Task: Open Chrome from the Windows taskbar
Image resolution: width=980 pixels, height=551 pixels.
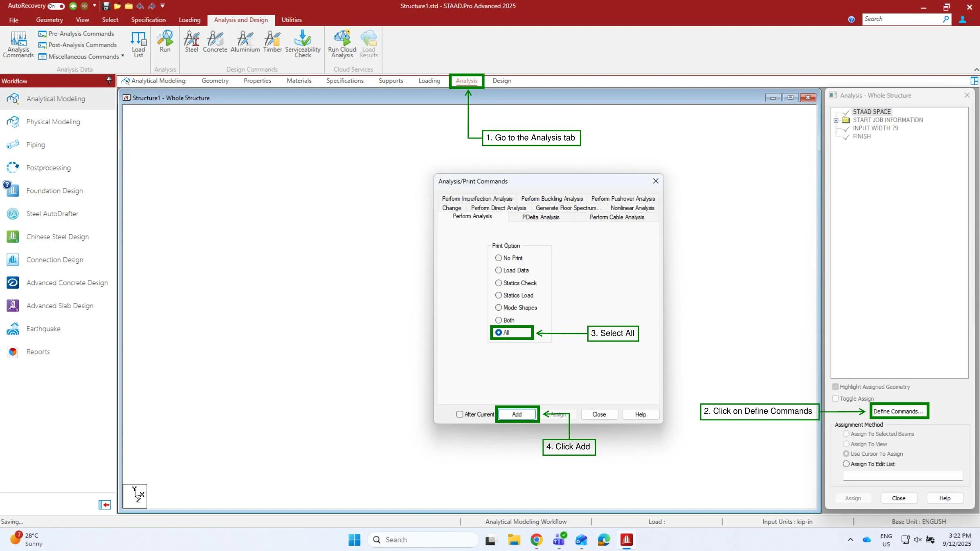Action: pos(536,540)
